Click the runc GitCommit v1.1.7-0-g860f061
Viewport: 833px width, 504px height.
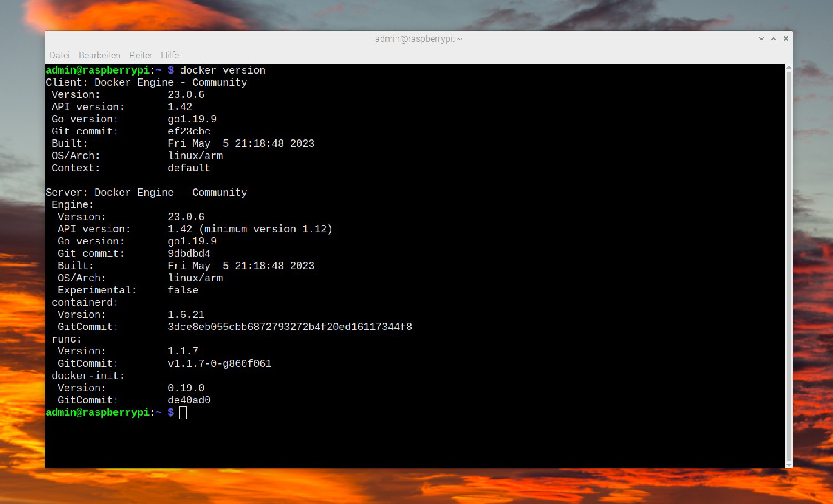[219, 363]
